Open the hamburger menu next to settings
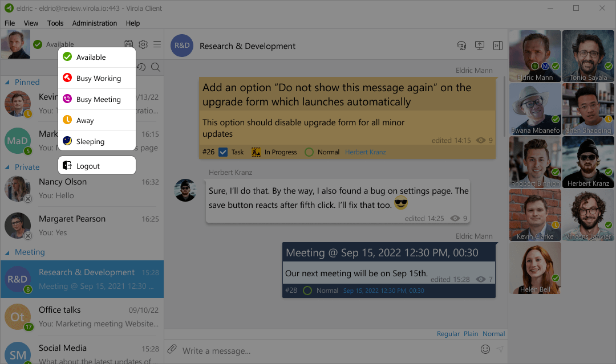This screenshot has width=616, height=364. pos(157,44)
